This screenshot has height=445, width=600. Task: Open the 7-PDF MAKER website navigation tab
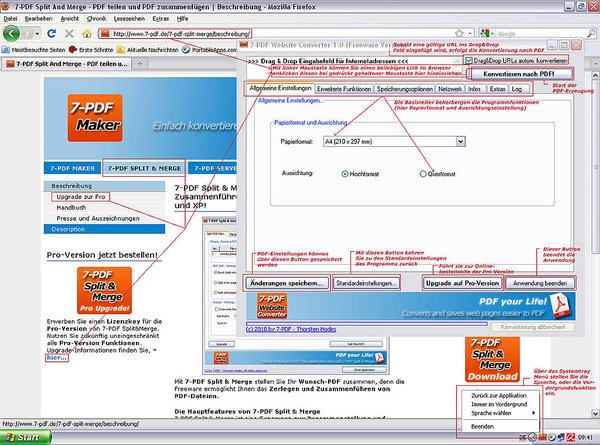72,168
